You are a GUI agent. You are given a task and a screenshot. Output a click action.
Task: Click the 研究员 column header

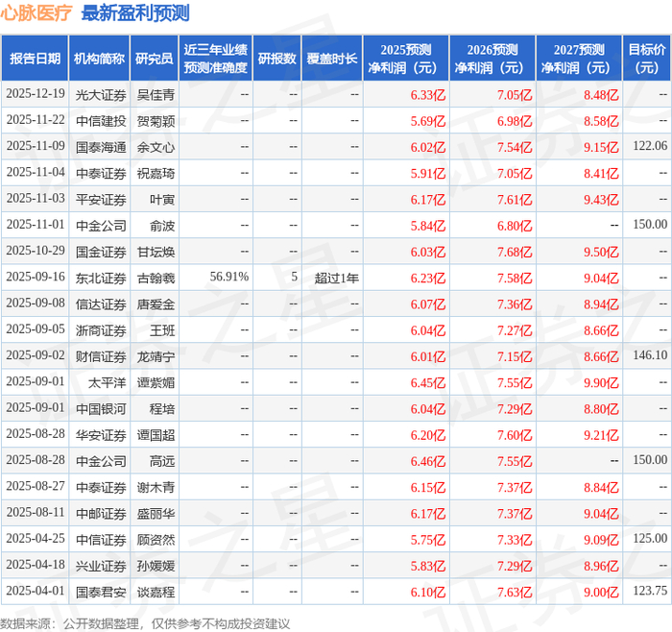click(155, 59)
